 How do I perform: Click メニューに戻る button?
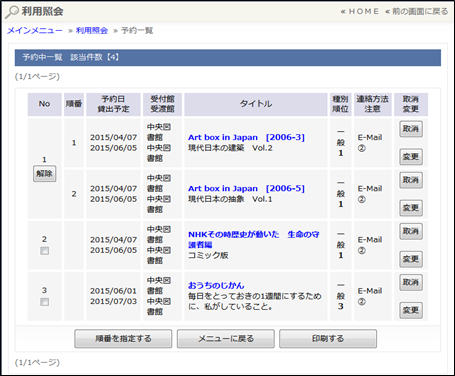(226, 339)
